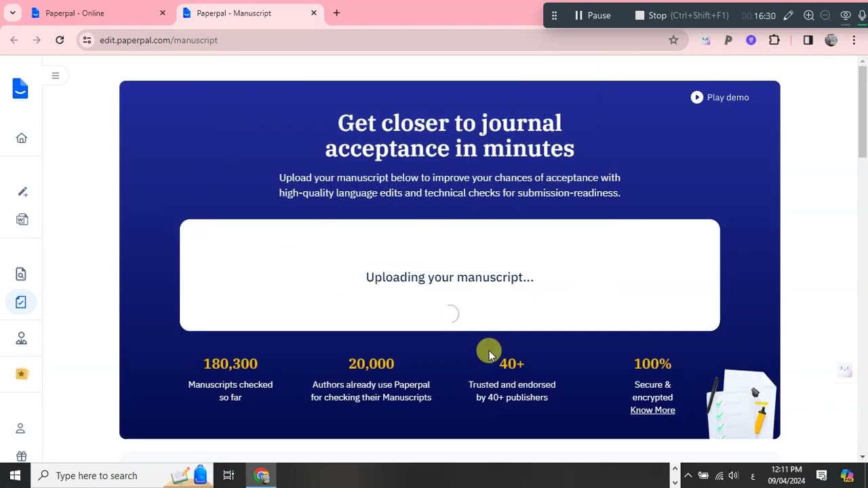Zoom out with recorder magnifier minus

(x=825, y=15)
